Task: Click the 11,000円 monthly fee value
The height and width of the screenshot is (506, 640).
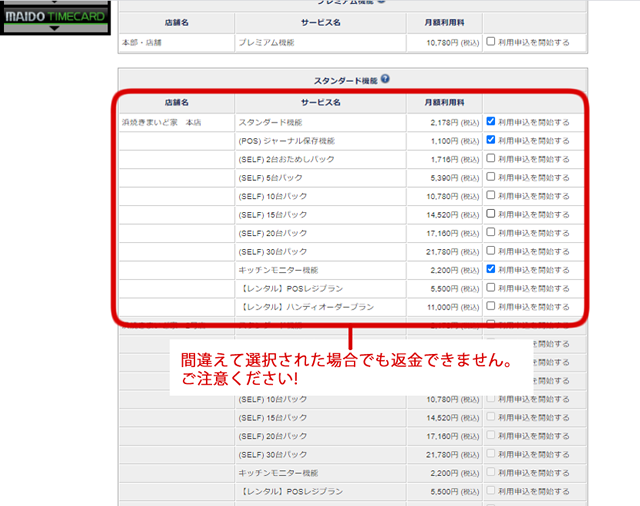Action: point(453,307)
